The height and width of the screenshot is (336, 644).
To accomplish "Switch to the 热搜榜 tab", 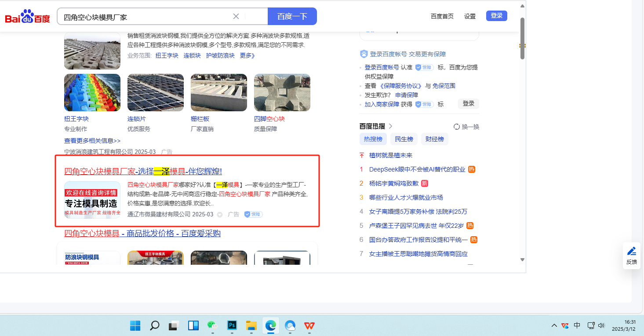I will 373,139.
